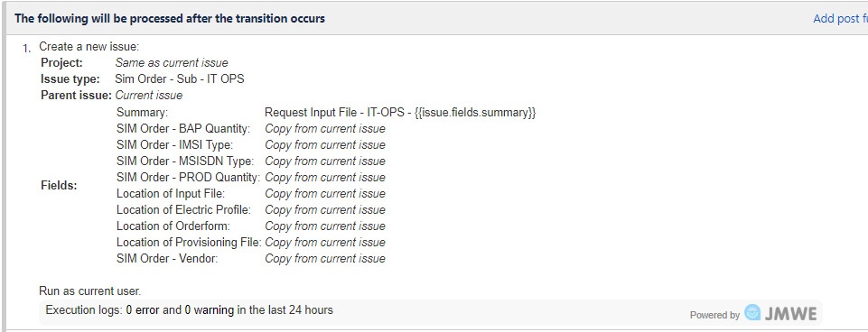Click the Location of Input File field

click(x=251, y=194)
